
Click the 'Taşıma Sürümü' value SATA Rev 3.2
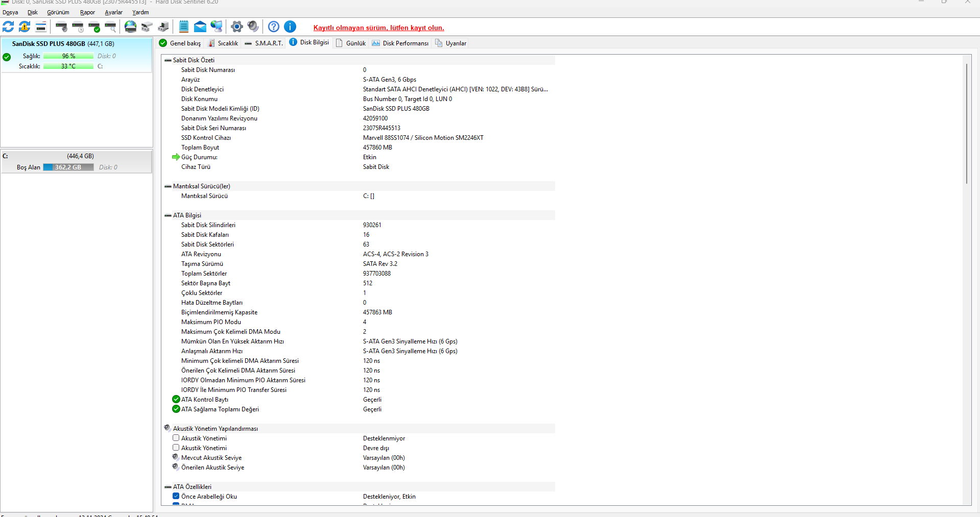click(x=380, y=264)
